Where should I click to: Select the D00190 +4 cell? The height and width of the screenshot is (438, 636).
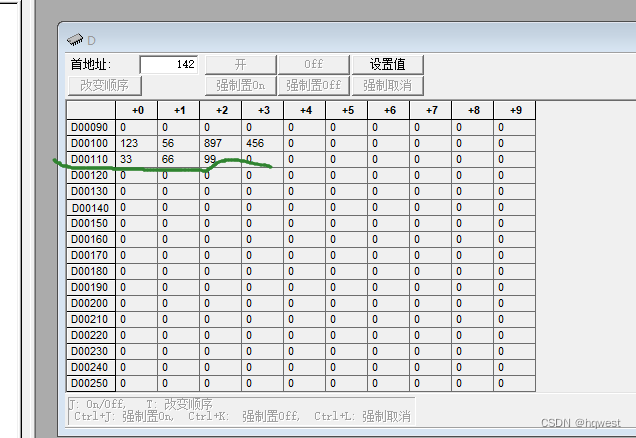(x=305, y=288)
